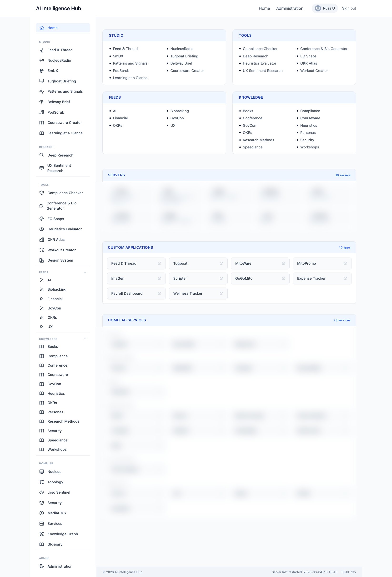Click the chat icon for UX Sentiment Research
This screenshot has height=577, width=392.
tap(42, 168)
